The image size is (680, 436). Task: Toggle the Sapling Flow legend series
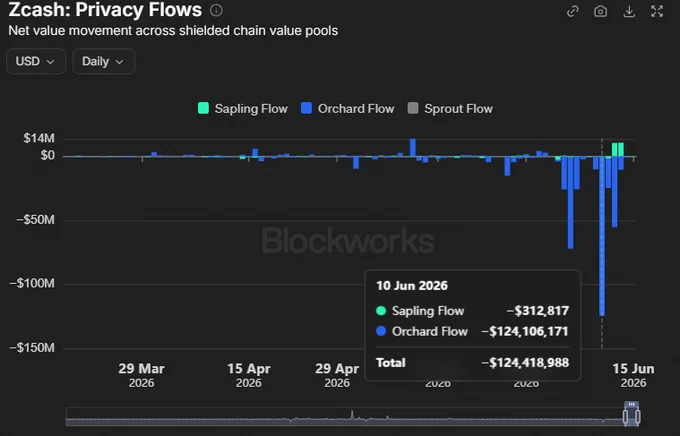point(243,108)
